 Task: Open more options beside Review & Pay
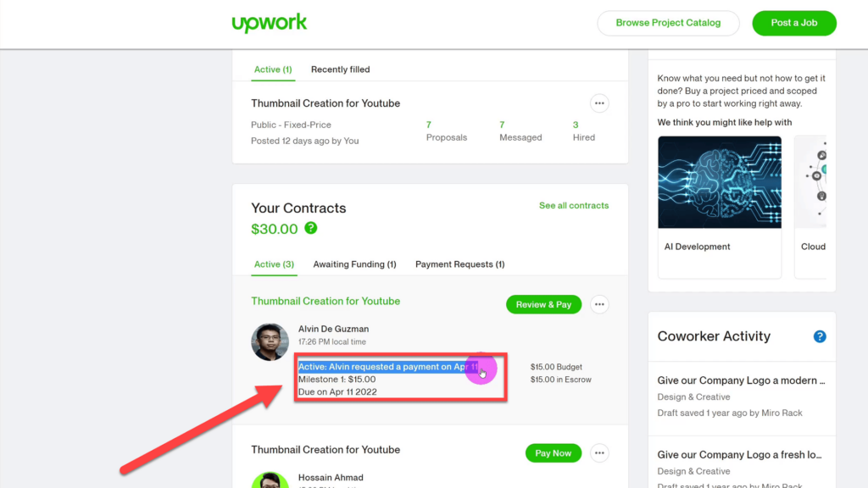pos(599,304)
